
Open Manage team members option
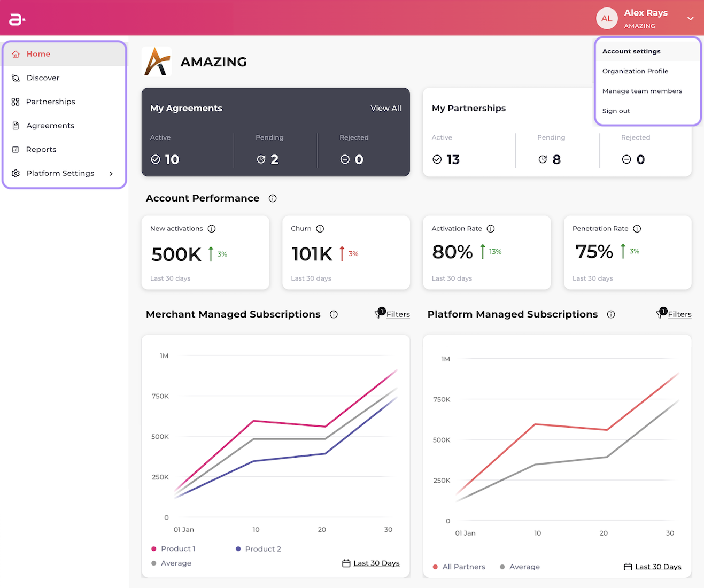coord(642,91)
